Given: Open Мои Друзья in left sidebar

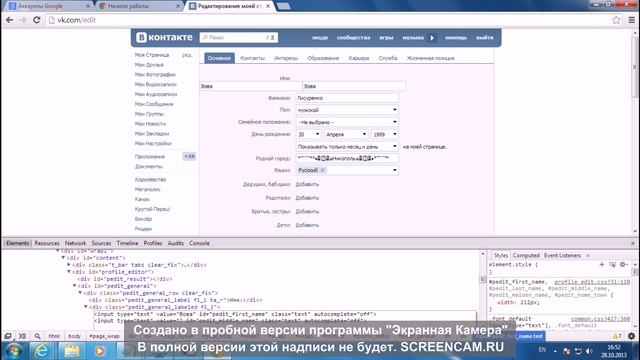Looking at the screenshot, I should pyautogui.click(x=149, y=65).
